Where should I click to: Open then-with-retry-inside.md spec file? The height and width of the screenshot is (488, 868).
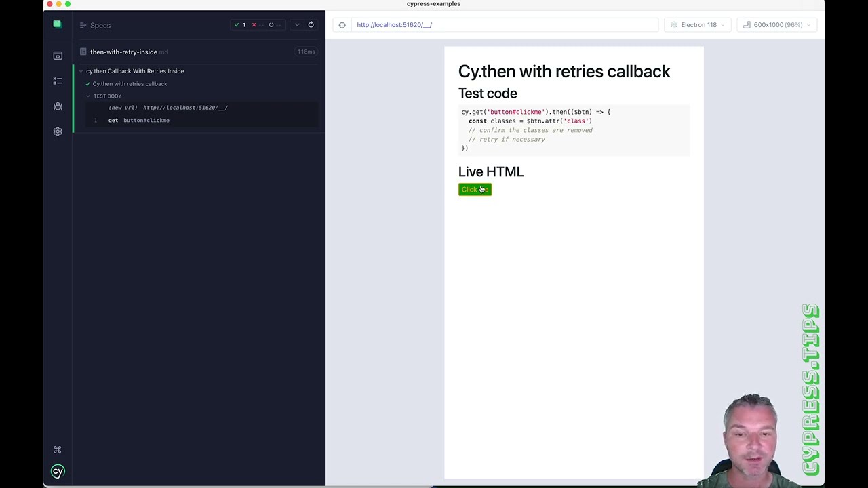pos(129,52)
